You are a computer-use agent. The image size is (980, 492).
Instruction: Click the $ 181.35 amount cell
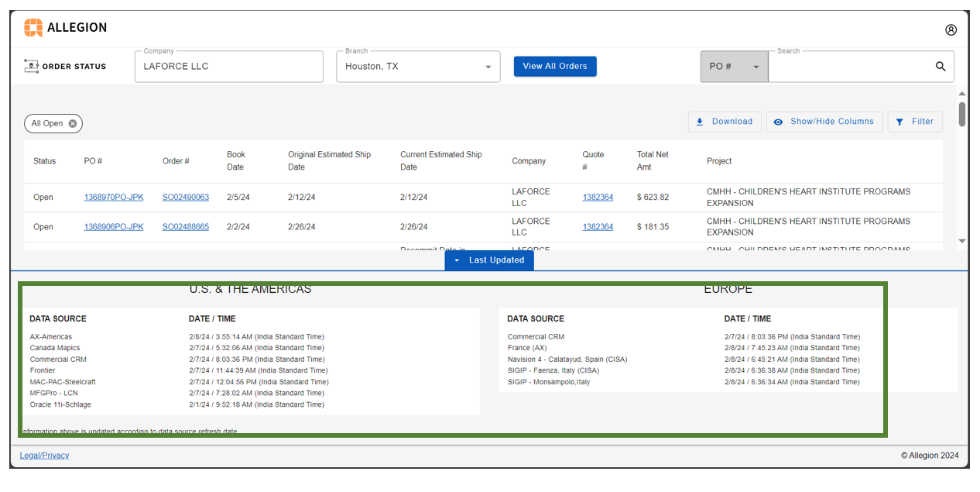pyautogui.click(x=653, y=227)
